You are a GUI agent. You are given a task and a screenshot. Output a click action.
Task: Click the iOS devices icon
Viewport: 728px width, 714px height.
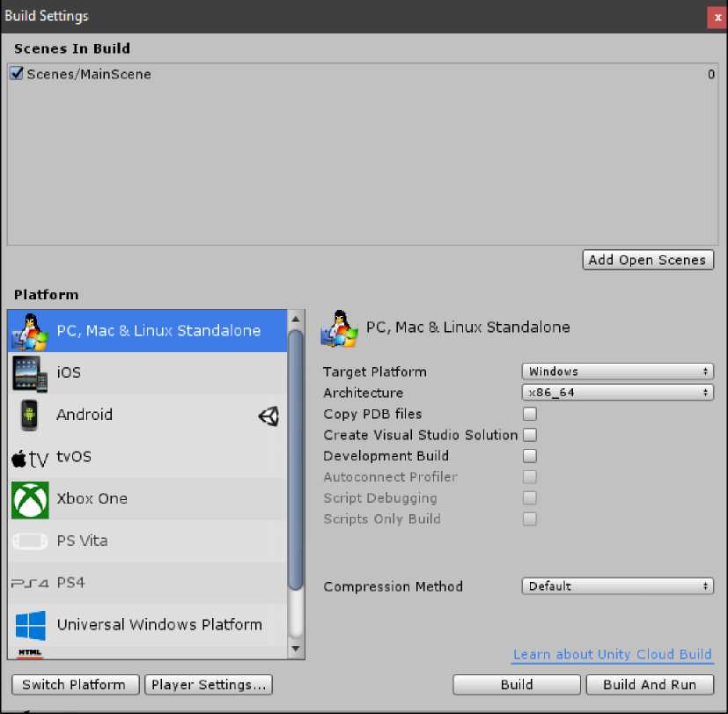(30, 373)
